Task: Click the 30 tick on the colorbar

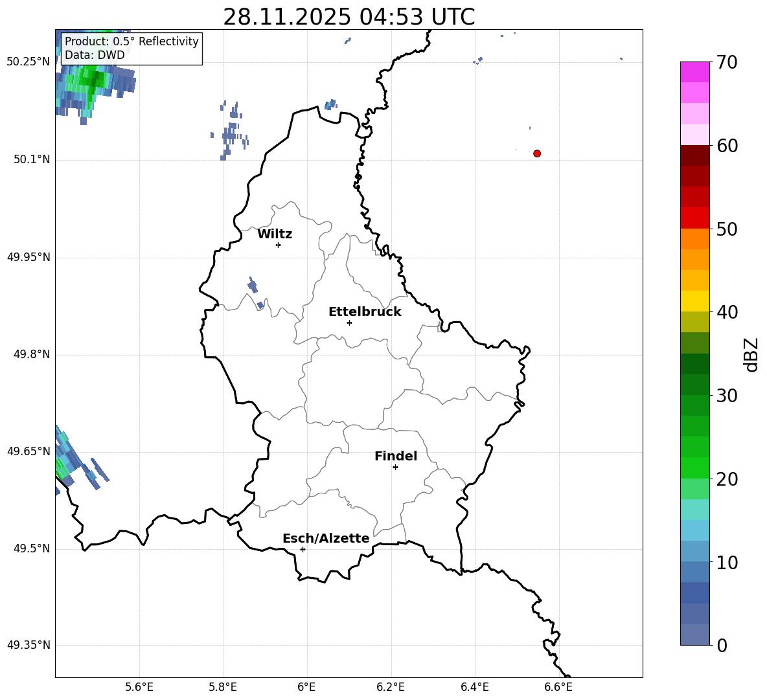Action: point(727,395)
